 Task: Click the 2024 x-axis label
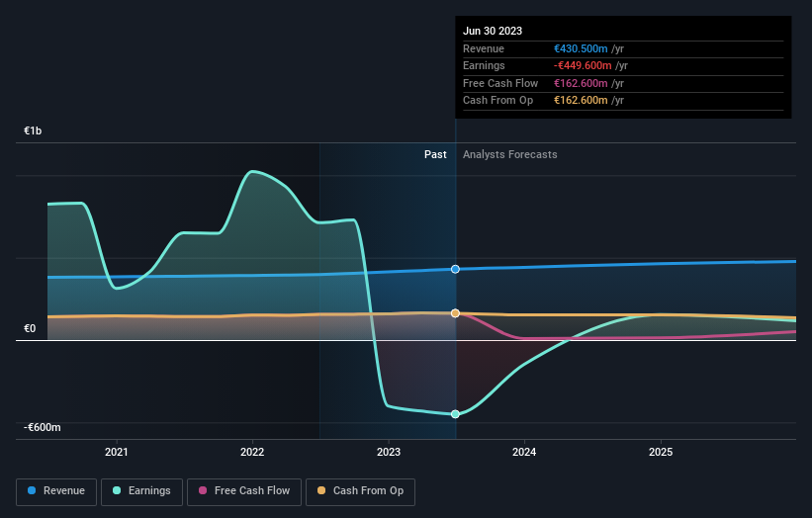tap(524, 452)
